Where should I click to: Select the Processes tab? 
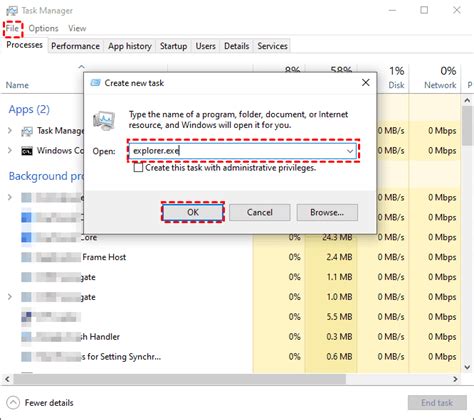click(24, 45)
